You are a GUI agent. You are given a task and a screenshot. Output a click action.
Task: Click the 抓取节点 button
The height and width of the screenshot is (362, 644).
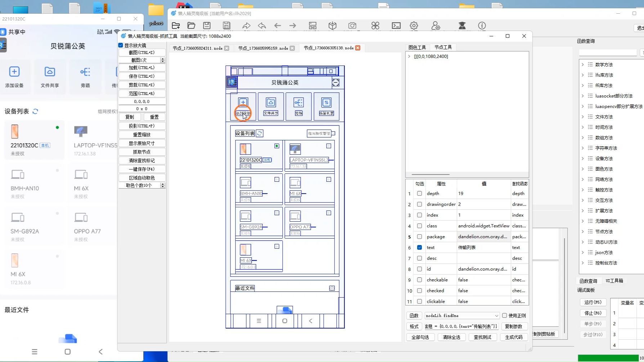[142, 152]
